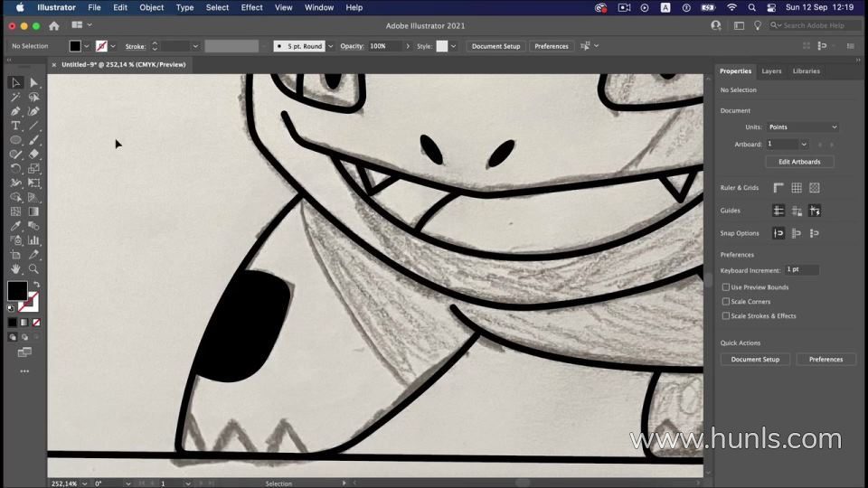Select the Type tool
Screen dimensions: 868x488
[x=15, y=126]
